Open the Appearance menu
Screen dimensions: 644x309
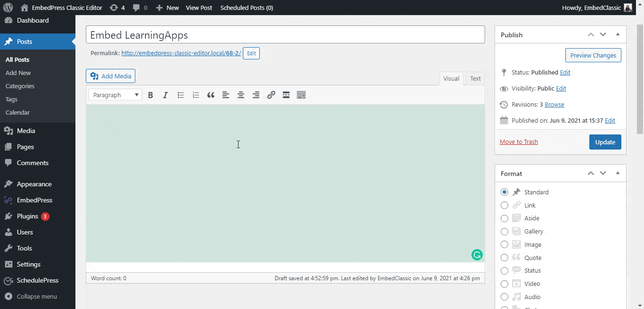coord(38,184)
